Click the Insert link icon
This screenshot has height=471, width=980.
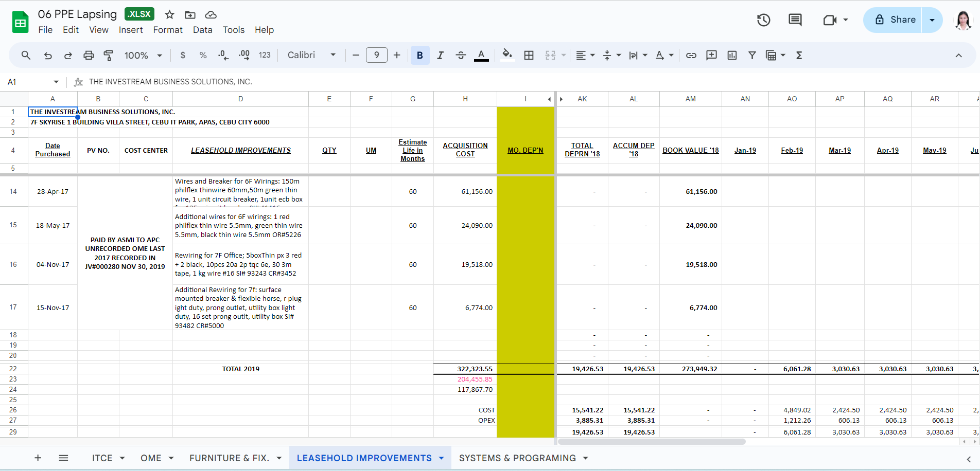(x=691, y=56)
